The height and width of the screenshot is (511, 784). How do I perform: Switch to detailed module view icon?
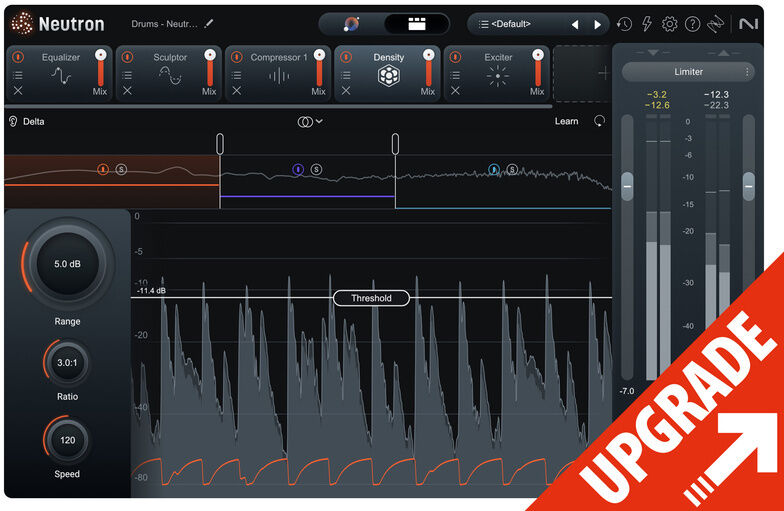[416, 24]
